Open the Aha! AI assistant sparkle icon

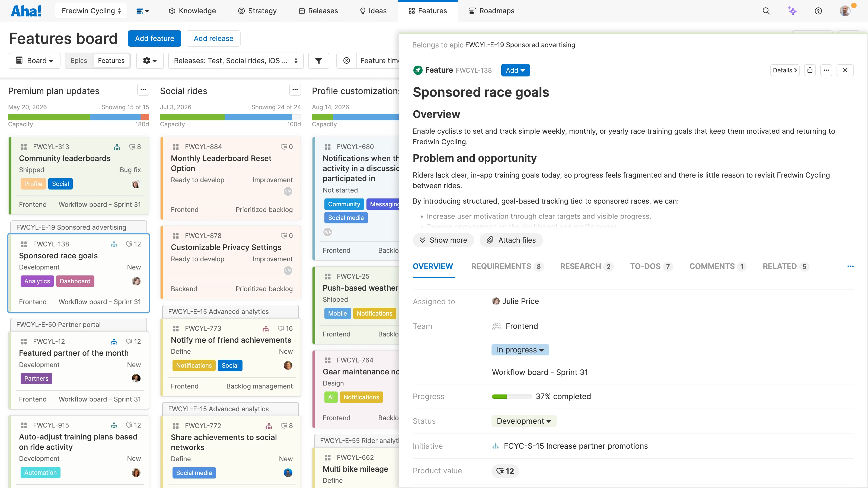pyautogui.click(x=793, y=11)
